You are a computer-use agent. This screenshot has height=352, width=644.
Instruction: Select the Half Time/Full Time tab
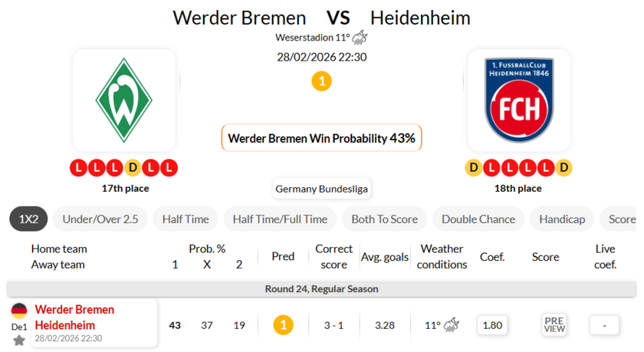pos(280,219)
